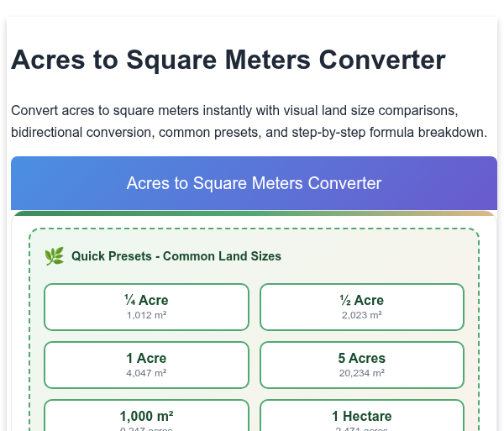This screenshot has width=504, height=431.
Task: Choose the ½ Acre preset
Action: pyautogui.click(x=362, y=307)
